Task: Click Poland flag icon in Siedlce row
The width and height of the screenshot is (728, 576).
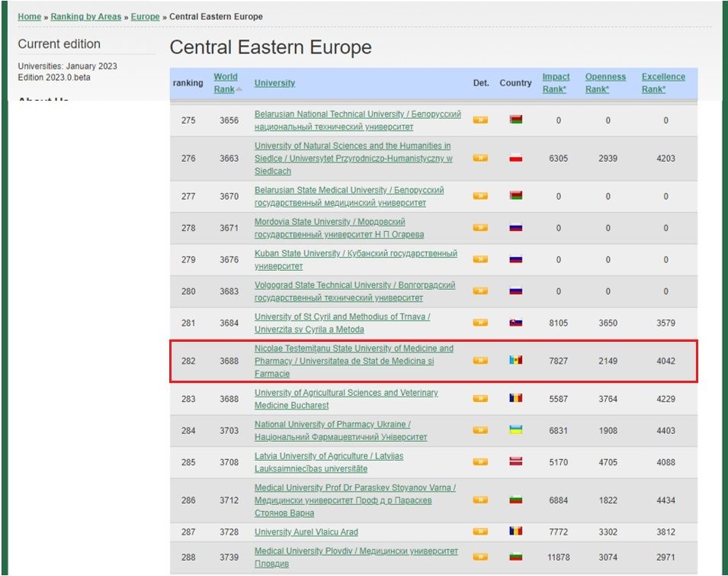Action: tap(516, 158)
